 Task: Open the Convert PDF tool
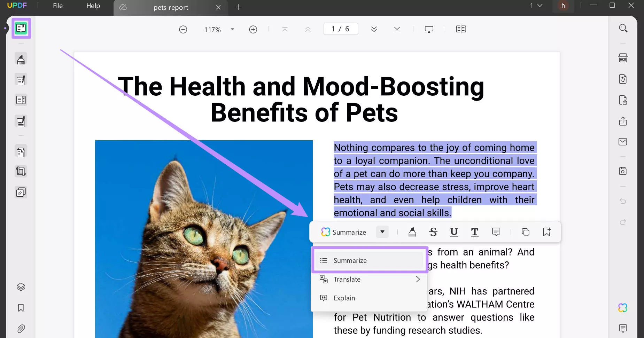pyautogui.click(x=623, y=79)
